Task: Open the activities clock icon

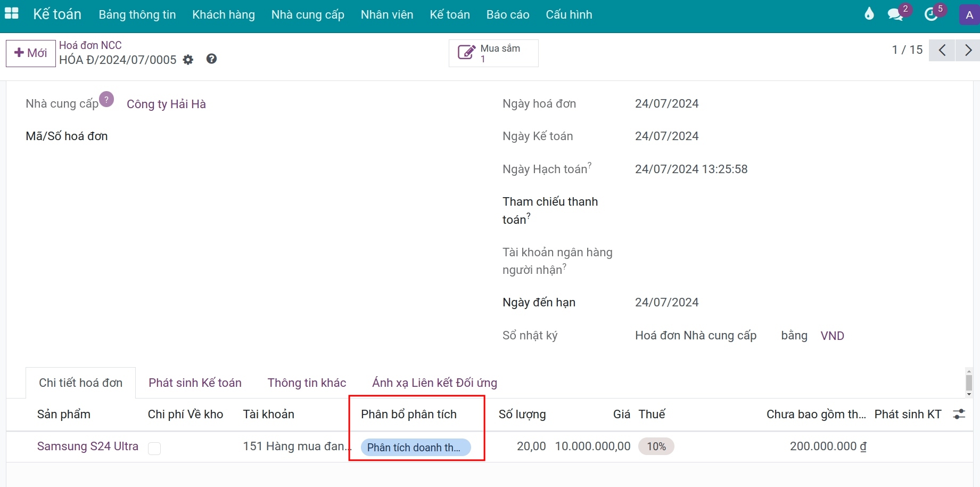Action: click(x=932, y=14)
